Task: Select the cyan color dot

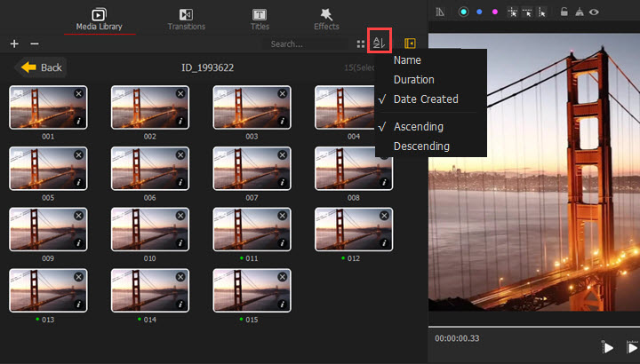Action: [462, 12]
